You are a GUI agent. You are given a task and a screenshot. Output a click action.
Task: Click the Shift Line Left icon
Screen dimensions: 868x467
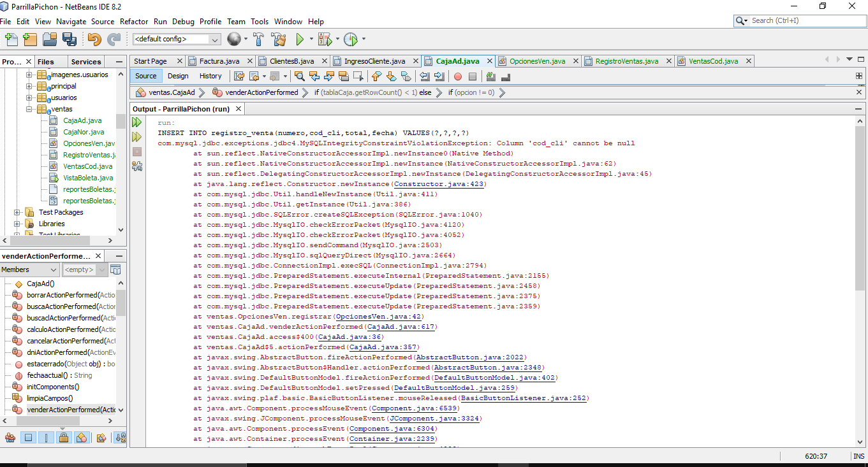coord(425,76)
